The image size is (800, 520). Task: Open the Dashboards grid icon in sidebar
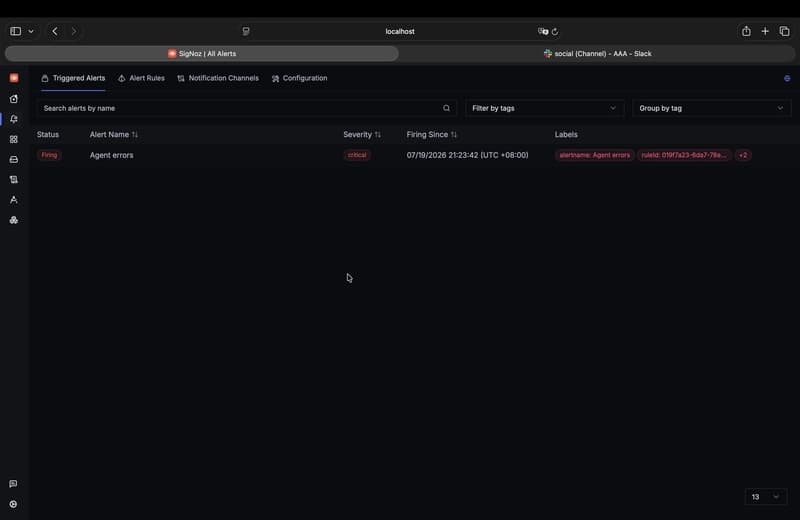click(x=14, y=139)
